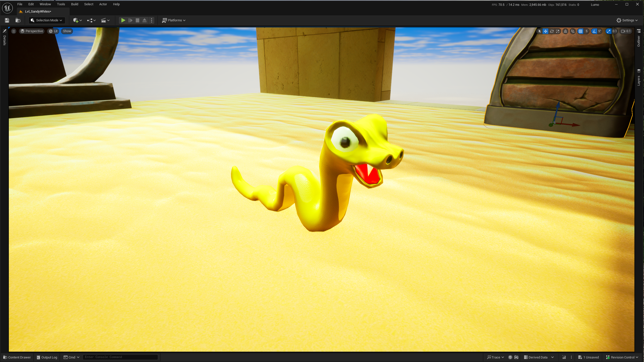Switch to the Lvl_SandyWhites tab
The width and height of the screenshot is (644, 362).
tap(38, 11)
